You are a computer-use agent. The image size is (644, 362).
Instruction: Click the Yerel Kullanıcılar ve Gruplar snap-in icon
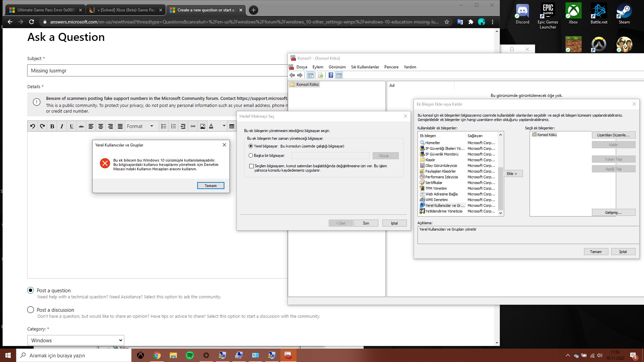(x=422, y=205)
